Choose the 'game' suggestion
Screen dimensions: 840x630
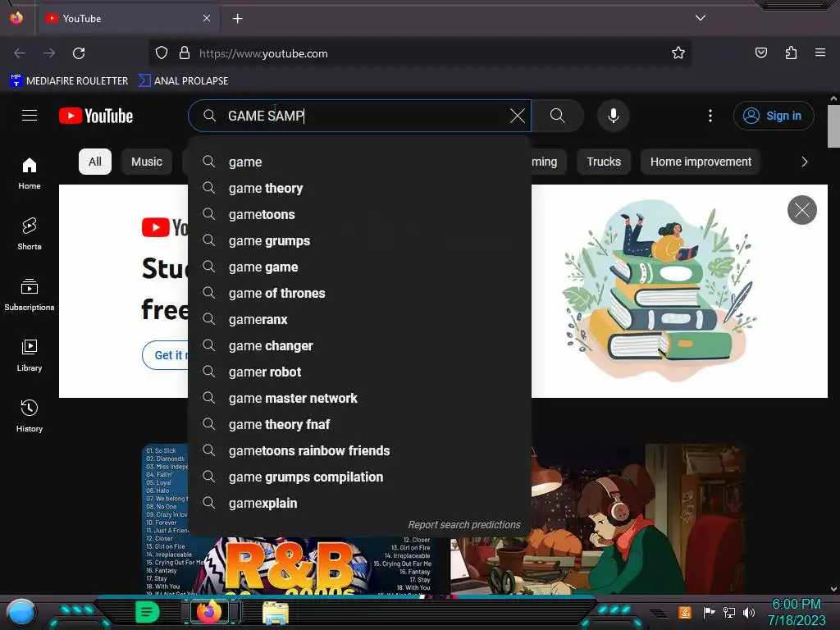(x=359, y=162)
